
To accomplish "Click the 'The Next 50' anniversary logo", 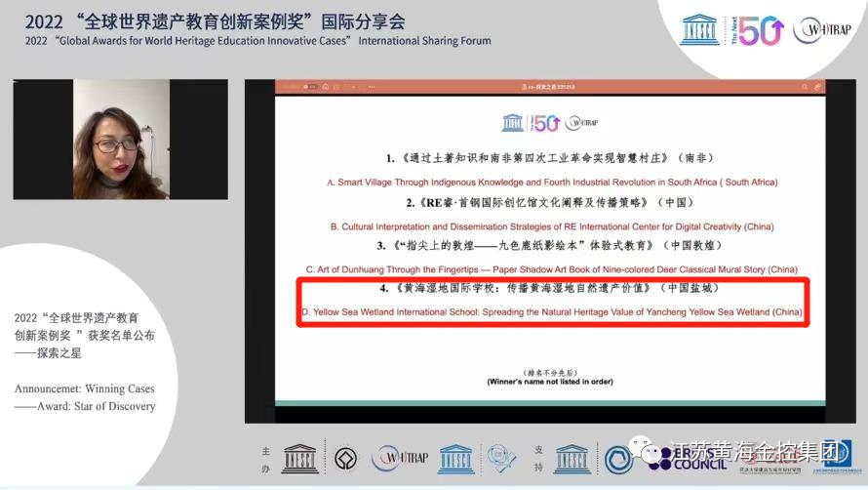I will [x=754, y=29].
